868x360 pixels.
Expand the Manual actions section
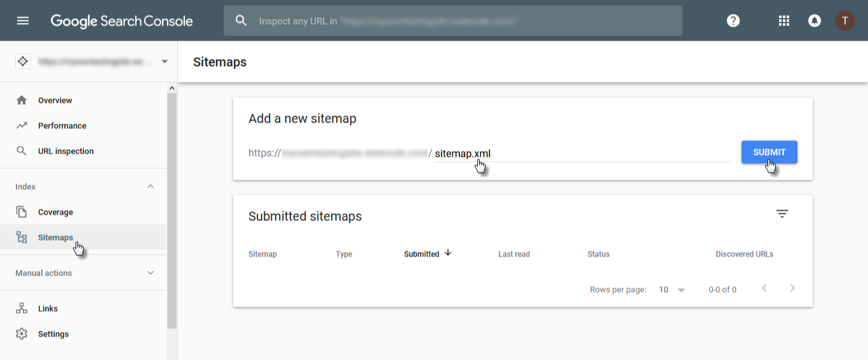click(151, 273)
